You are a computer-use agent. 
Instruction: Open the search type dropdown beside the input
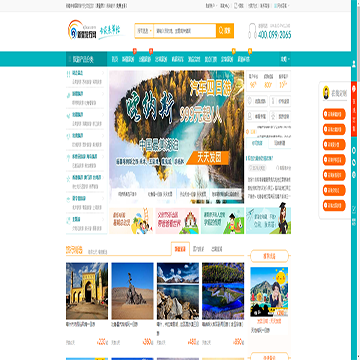click(144, 31)
